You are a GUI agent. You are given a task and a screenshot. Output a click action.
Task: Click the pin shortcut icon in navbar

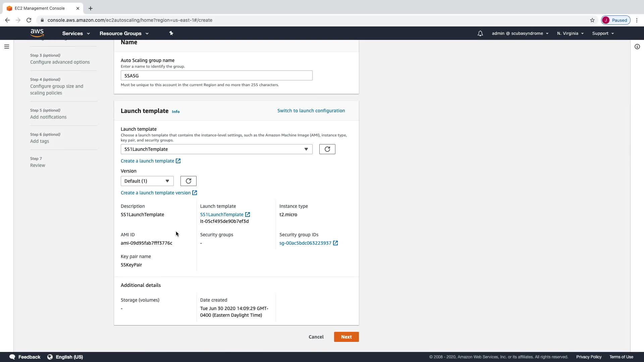click(x=171, y=33)
